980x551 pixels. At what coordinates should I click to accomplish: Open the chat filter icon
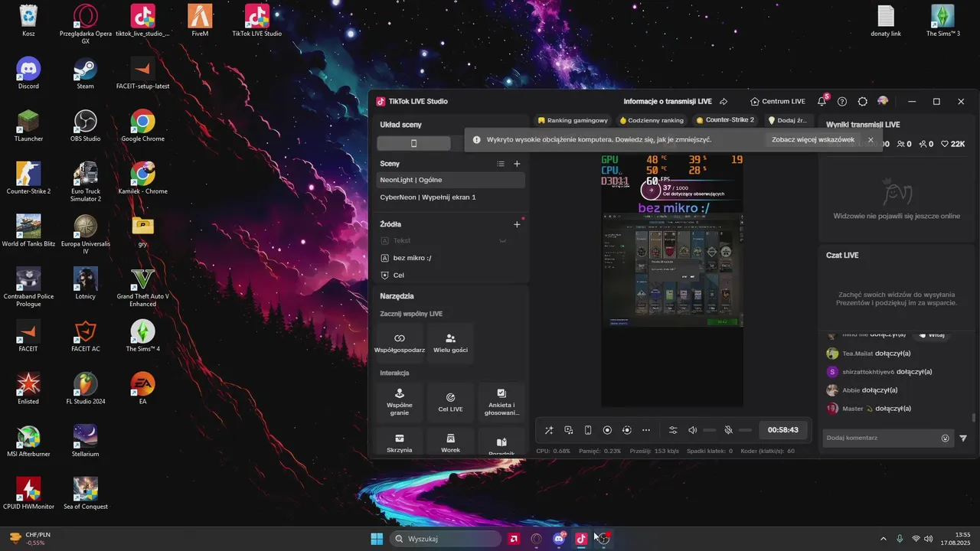pos(963,439)
